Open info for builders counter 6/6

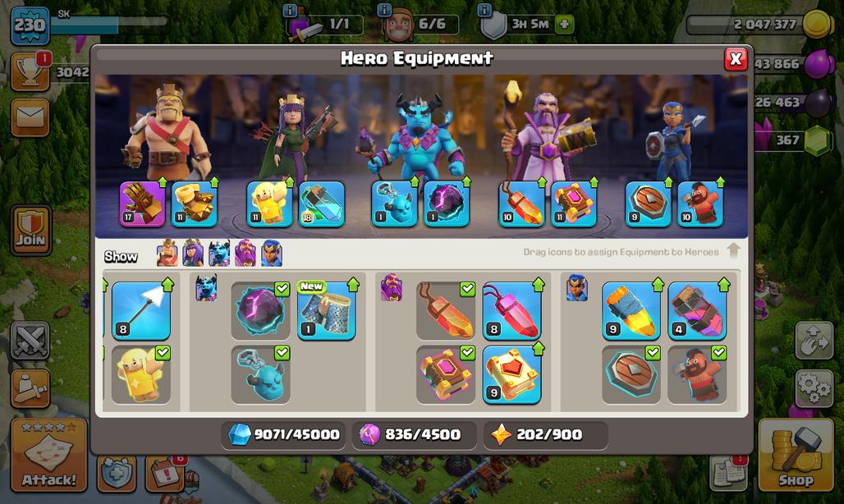tap(383, 10)
